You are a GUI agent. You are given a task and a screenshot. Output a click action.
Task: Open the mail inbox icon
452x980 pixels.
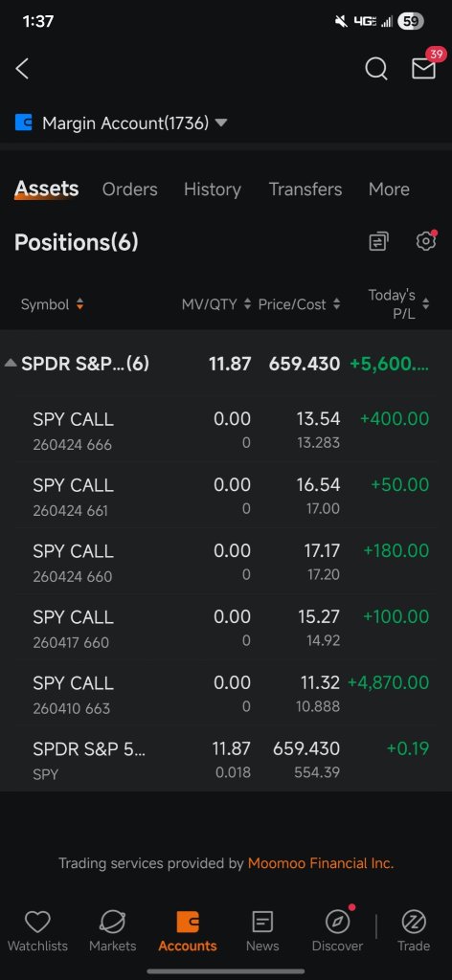pyautogui.click(x=423, y=69)
